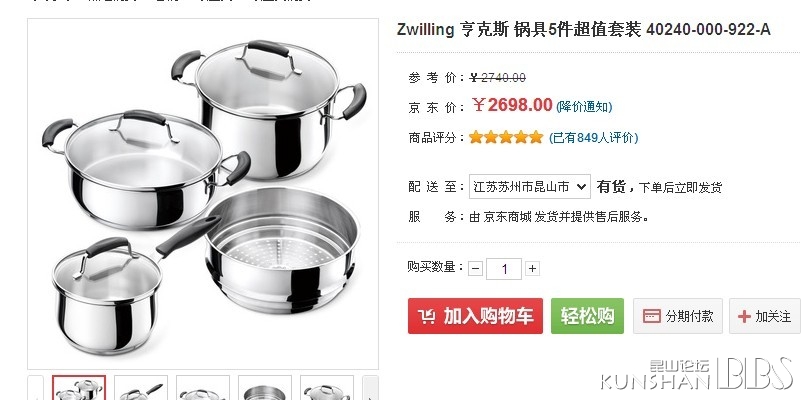Click the purchase quantity input field
This screenshot has height=400, width=801.
point(504,269)
